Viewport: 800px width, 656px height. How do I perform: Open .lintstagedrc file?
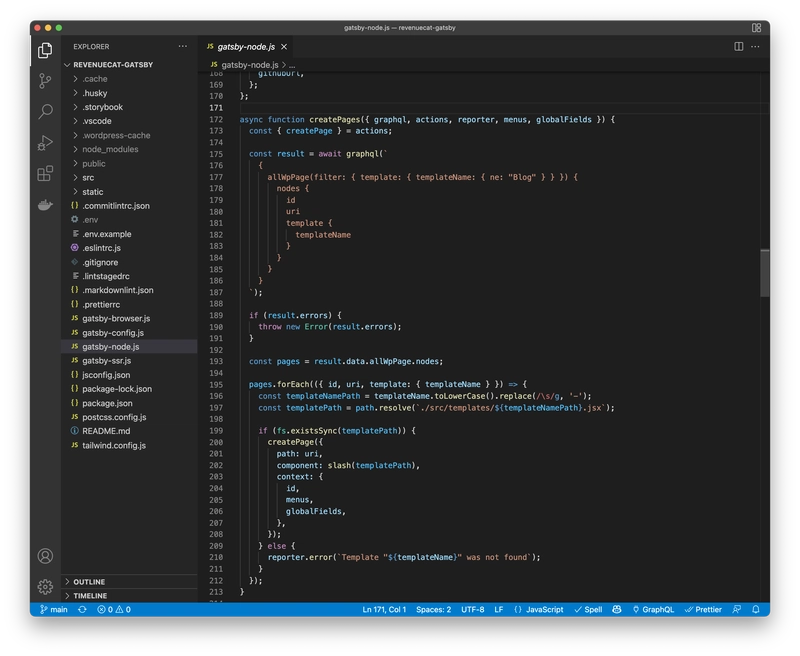tap(129, 276)
